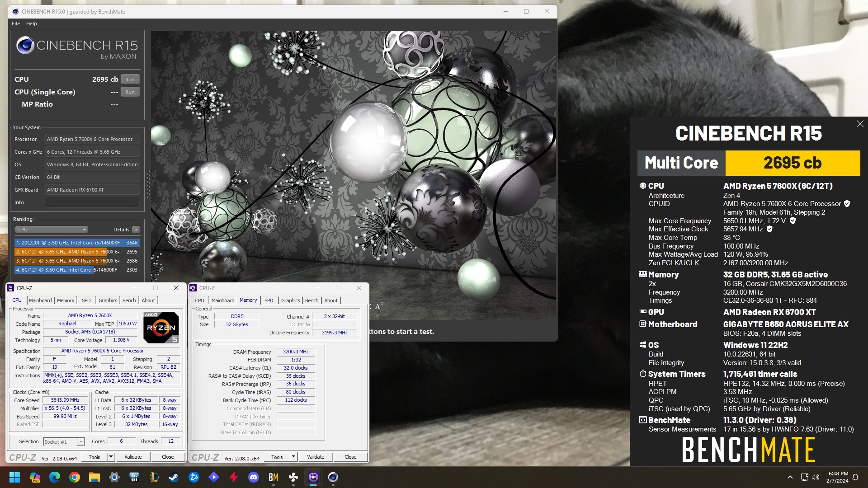Open the notifications bell icon
The height and width of the screenshot is (488, 868).
point(855,477)
